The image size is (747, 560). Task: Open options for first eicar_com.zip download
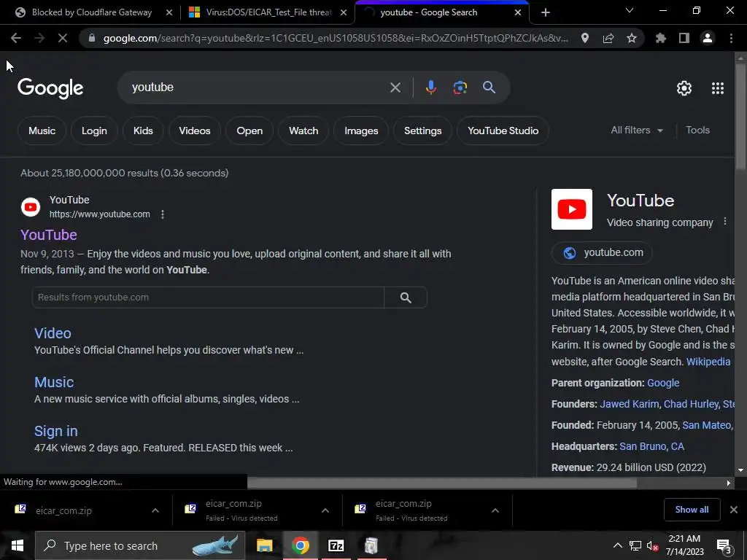[x=155, y=510]
